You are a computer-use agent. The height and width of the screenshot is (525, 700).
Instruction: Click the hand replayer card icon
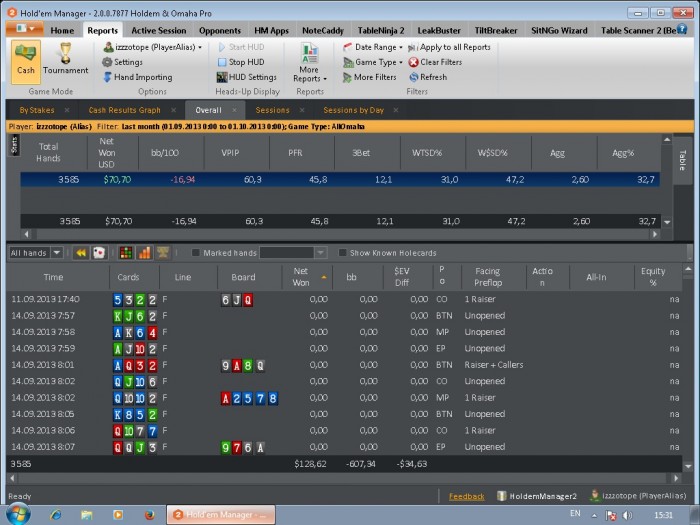point(99,253)
